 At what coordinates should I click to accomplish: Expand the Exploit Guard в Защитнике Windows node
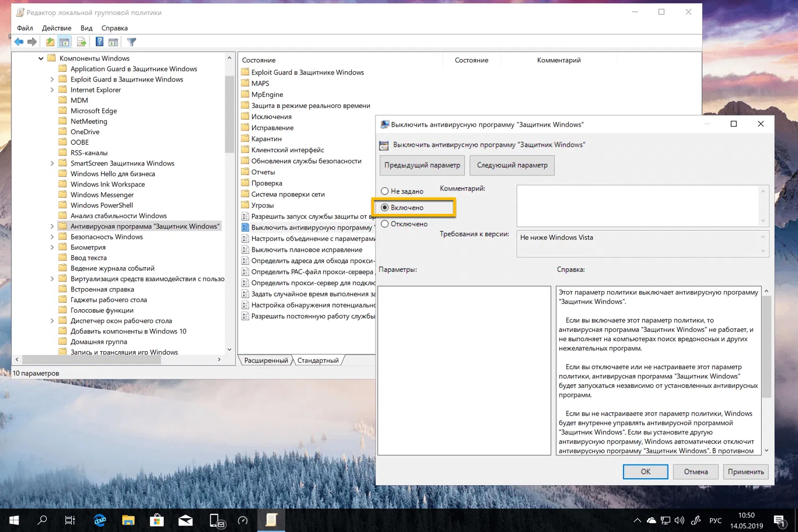[x=52, y=79]
